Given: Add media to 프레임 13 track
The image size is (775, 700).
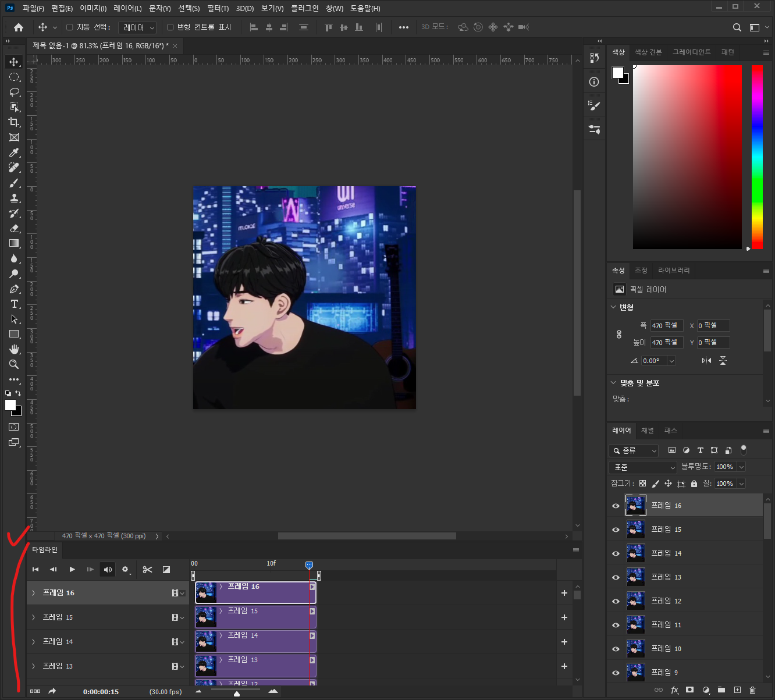Looking at the screenshot, I should 564,666.
